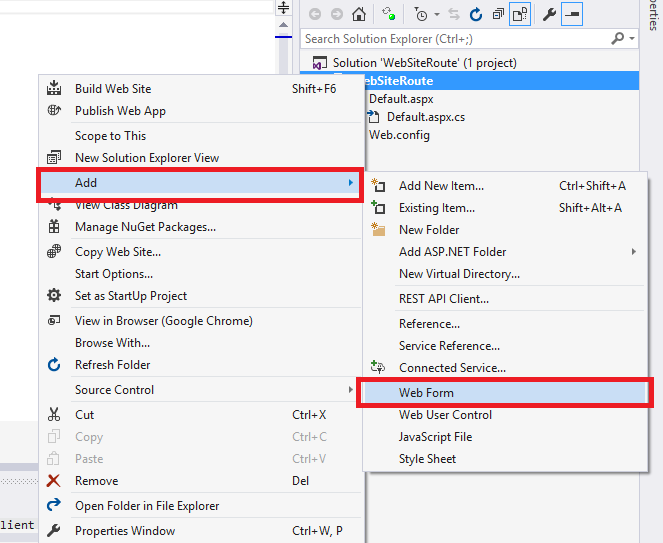Choose Browse With

pyautogui.click(x=200, y=343)
